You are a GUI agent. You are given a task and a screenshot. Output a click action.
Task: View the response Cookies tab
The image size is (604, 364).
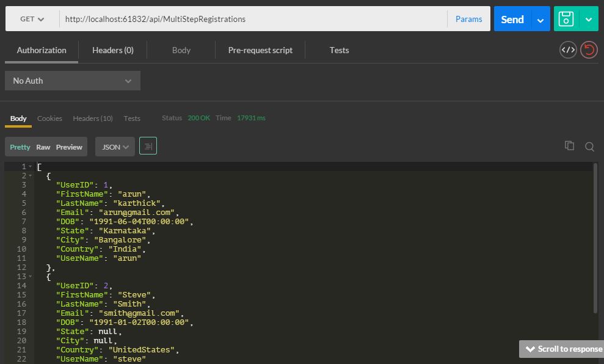tap(49, 118)
